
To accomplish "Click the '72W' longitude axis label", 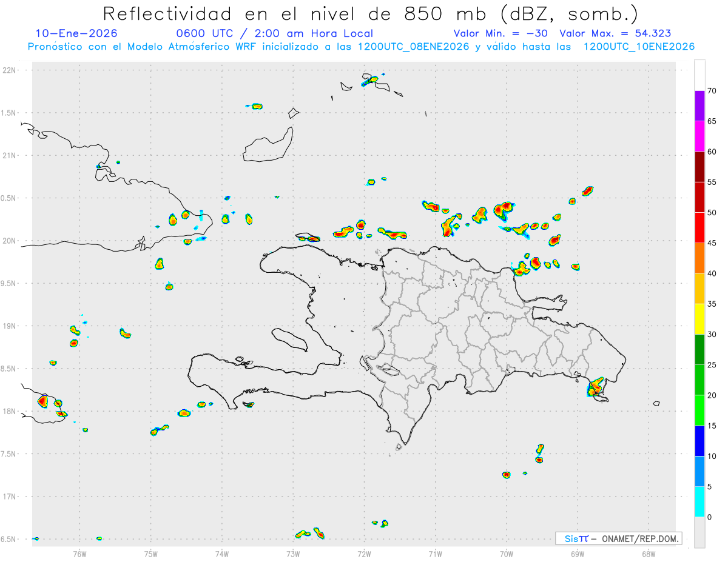I will pos(364,554).
